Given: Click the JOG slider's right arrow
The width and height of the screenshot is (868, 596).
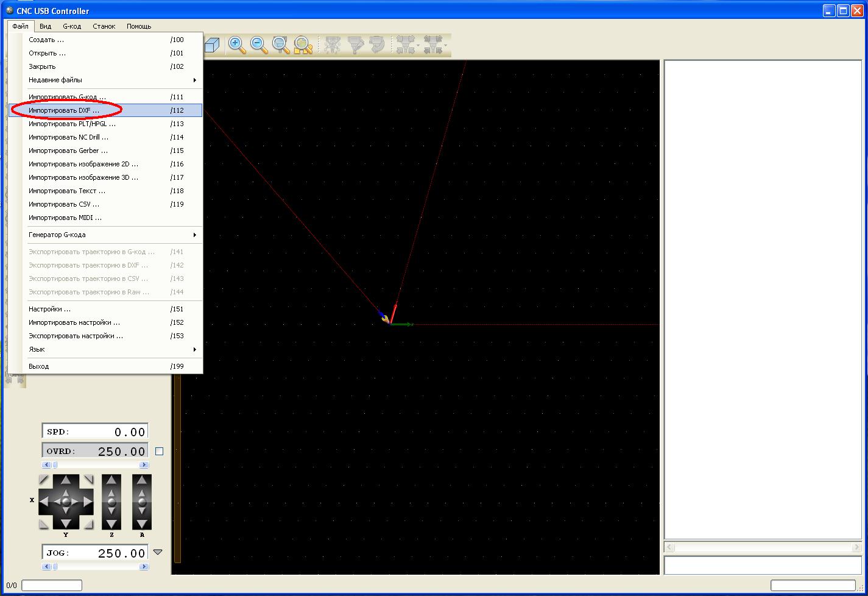Looking at the screenshot, I should point(144,567).
